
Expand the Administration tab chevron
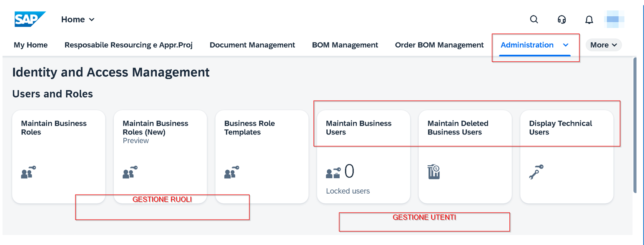click(566, 45)
